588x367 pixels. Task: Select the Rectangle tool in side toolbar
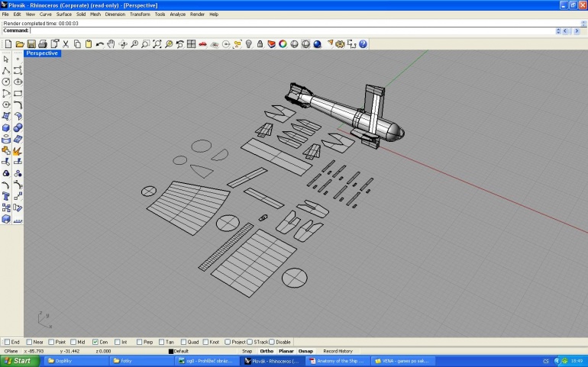[x=18, y=93]
